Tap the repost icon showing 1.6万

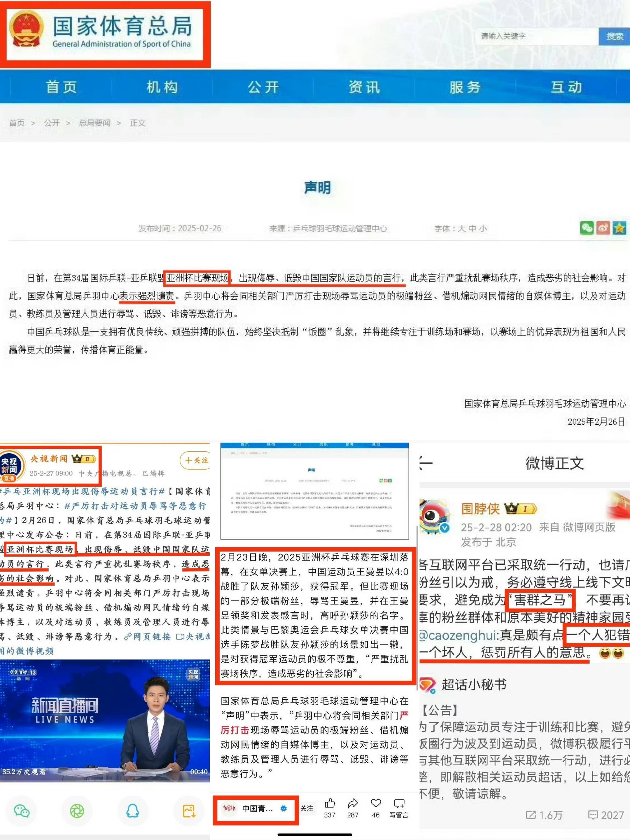pos(531,815)
